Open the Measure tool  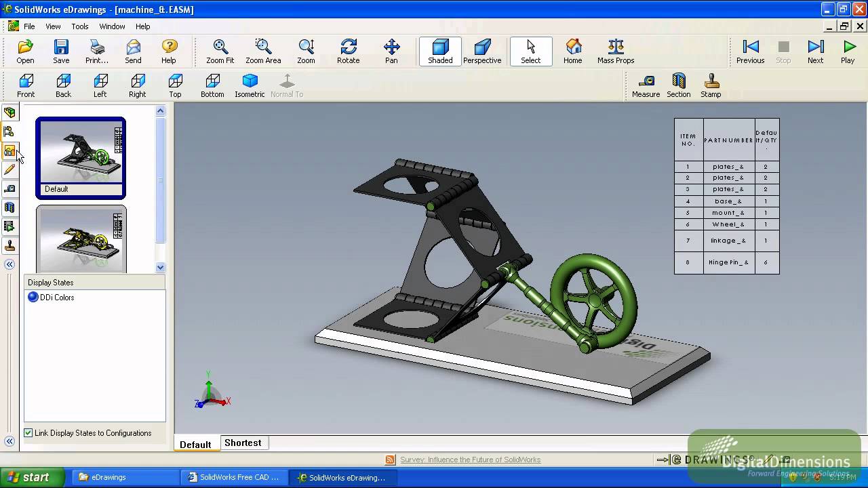coord(646,85)
